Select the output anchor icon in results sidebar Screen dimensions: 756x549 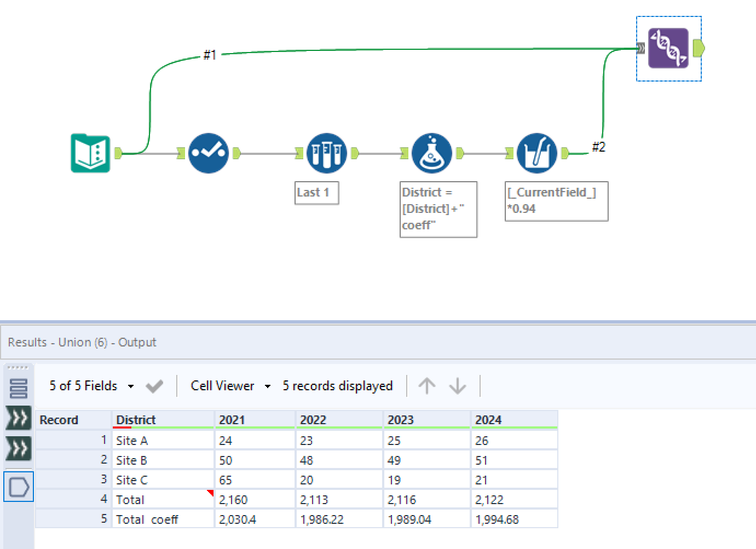19,486
